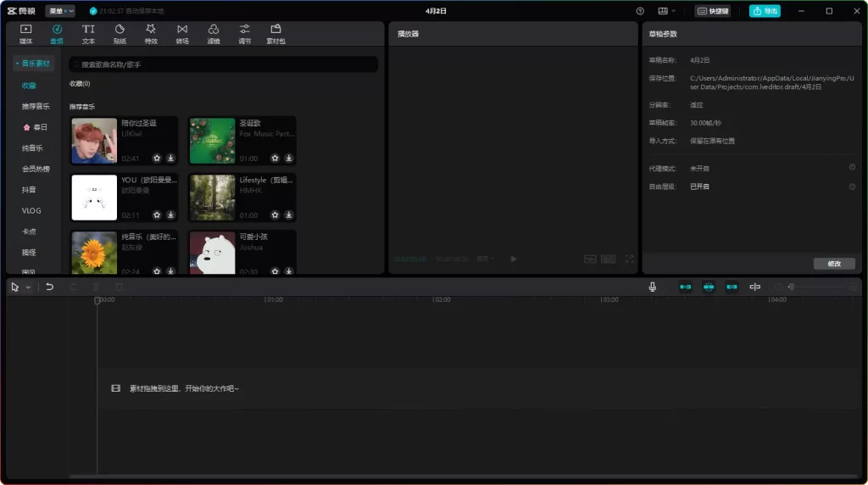Open the 快捷键 shortcuts button
Screen dimensions: 868x485
[x=713, y=11]
